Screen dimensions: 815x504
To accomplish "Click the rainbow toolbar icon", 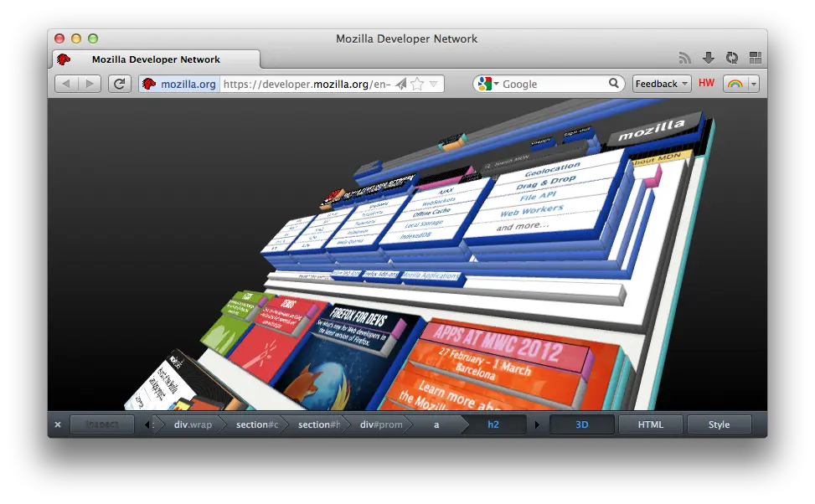I will (735, 84).
